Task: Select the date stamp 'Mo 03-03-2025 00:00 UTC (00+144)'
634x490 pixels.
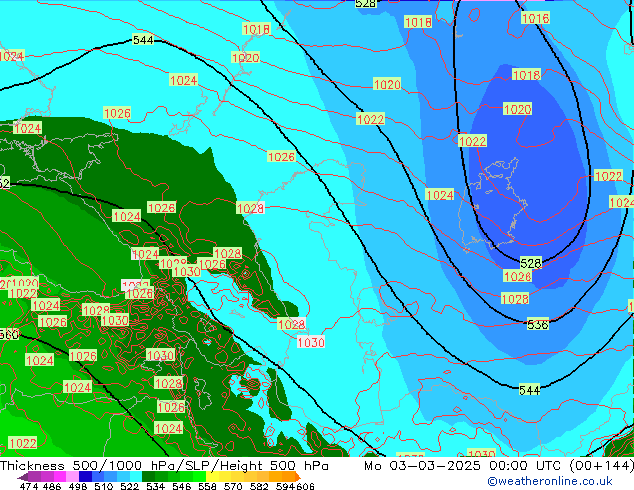Action: point(499,466)
